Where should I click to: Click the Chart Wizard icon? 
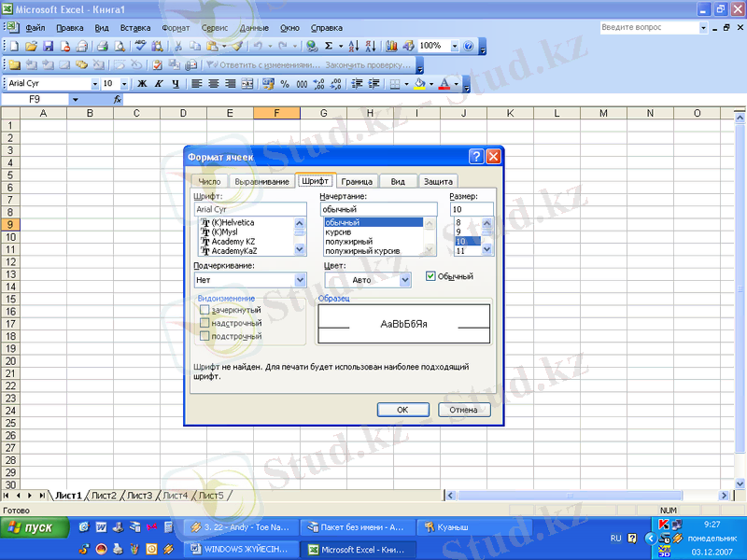(391, 46)
